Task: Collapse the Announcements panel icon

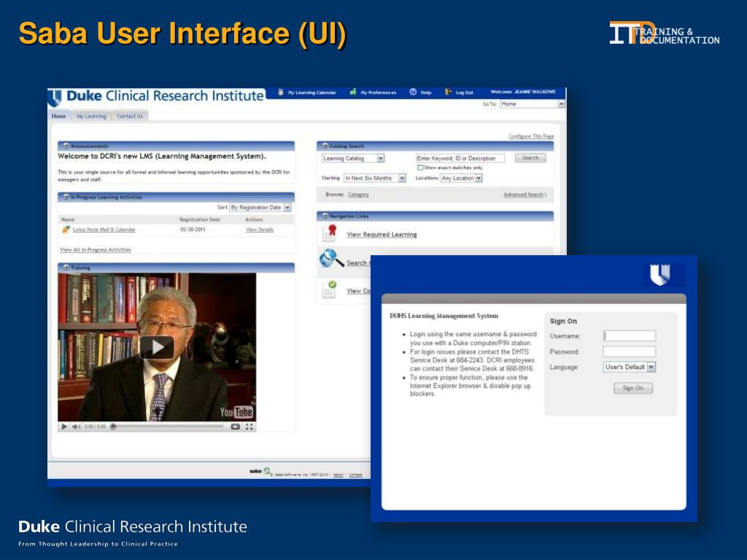Action: (x=66, y=146)
